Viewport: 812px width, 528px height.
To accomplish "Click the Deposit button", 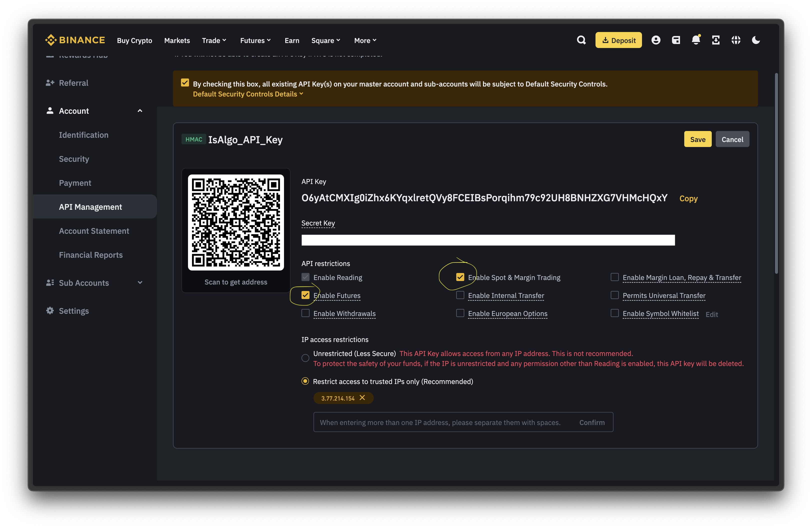I will point(618,40).
